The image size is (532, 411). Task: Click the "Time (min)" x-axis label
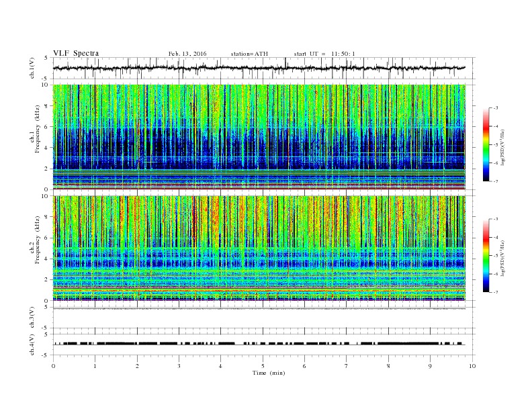(269, 373)
